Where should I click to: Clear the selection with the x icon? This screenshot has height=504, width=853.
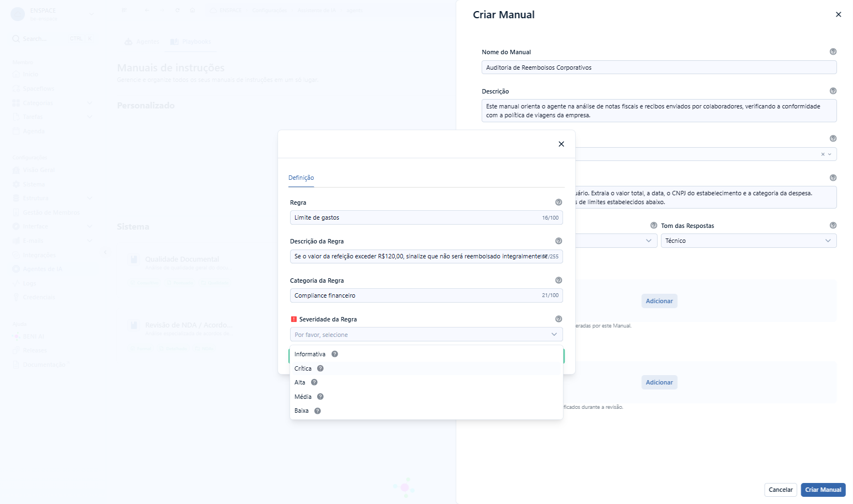coord(823,154)
